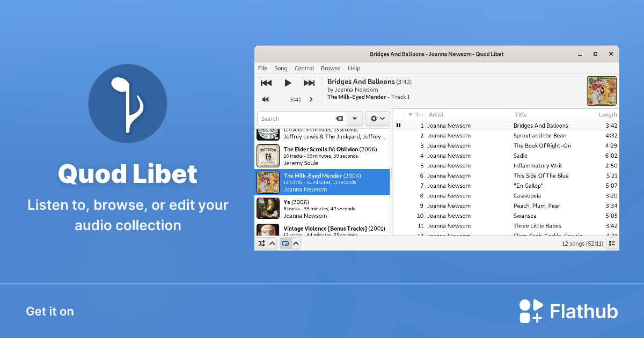Click the Get it on link
Image resolution: width=644 pixels, height=338 pixels.
(49, 311)
